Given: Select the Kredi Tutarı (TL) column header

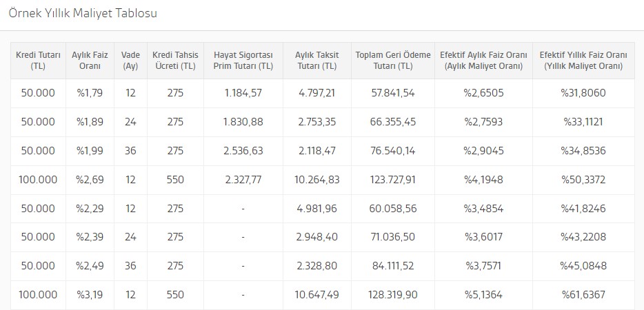Looking at the screenshot, I should (x=38, y=61).
